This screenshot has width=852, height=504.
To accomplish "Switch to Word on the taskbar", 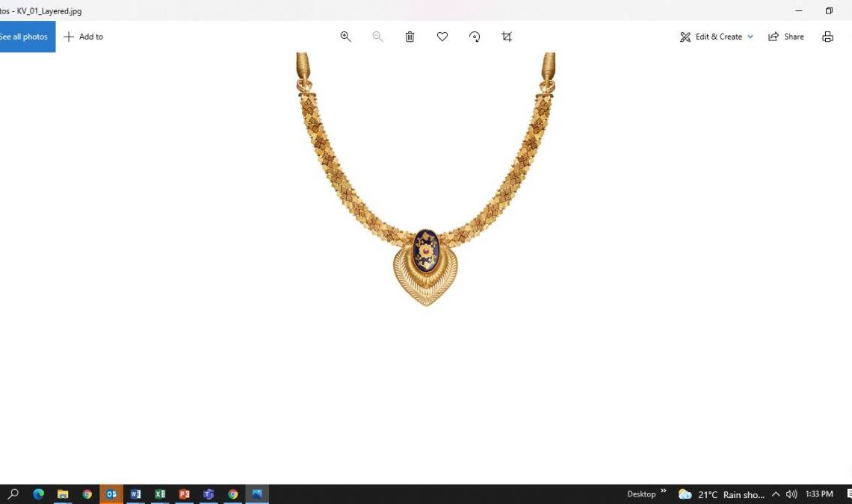I will 135,494.
